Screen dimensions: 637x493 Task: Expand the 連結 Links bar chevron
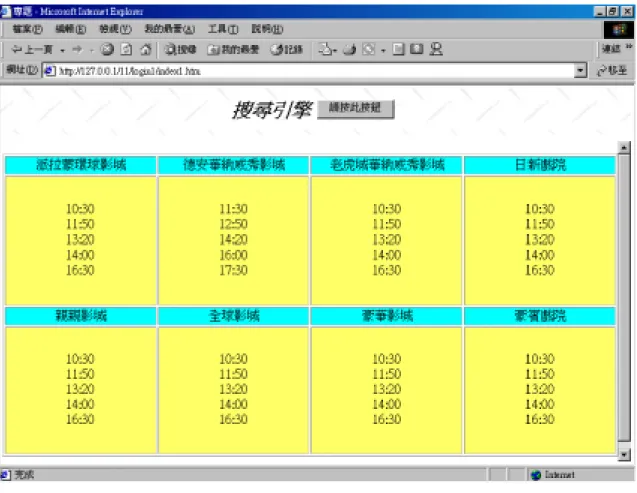[628, 47]
